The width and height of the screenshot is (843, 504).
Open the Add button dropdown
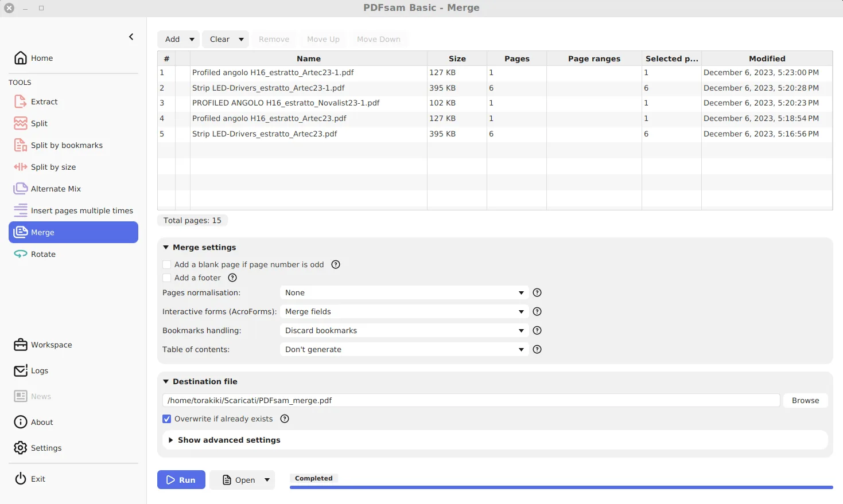tap(192, 39)
